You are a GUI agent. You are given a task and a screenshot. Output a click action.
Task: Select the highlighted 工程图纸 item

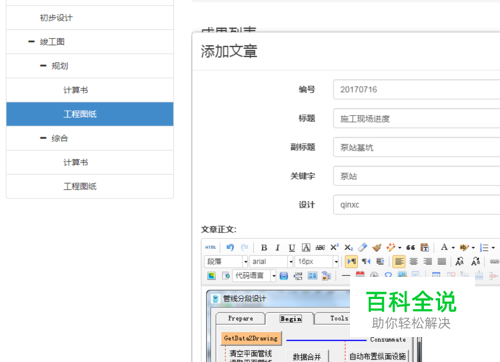[x=90, y=114]
